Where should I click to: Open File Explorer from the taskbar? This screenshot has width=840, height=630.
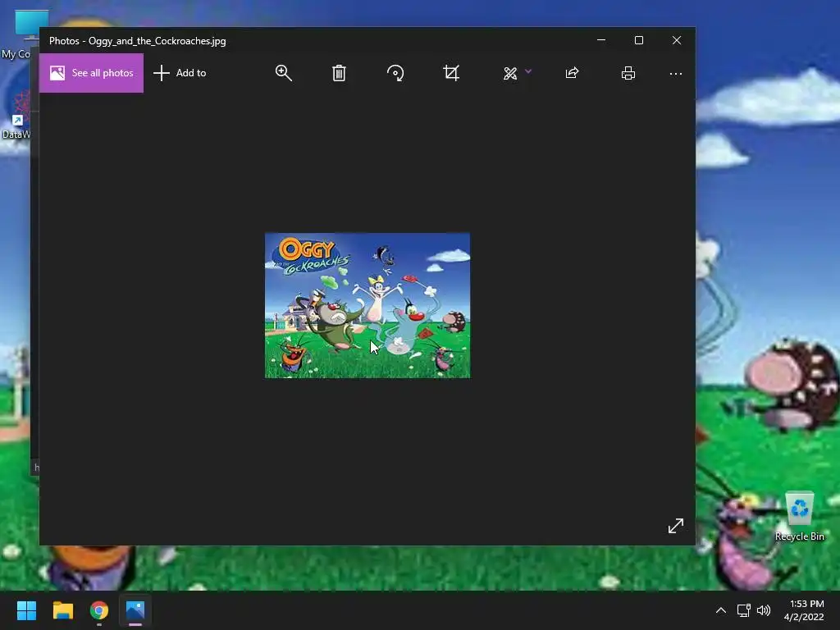pyautogui.click(x=62, y=610)
